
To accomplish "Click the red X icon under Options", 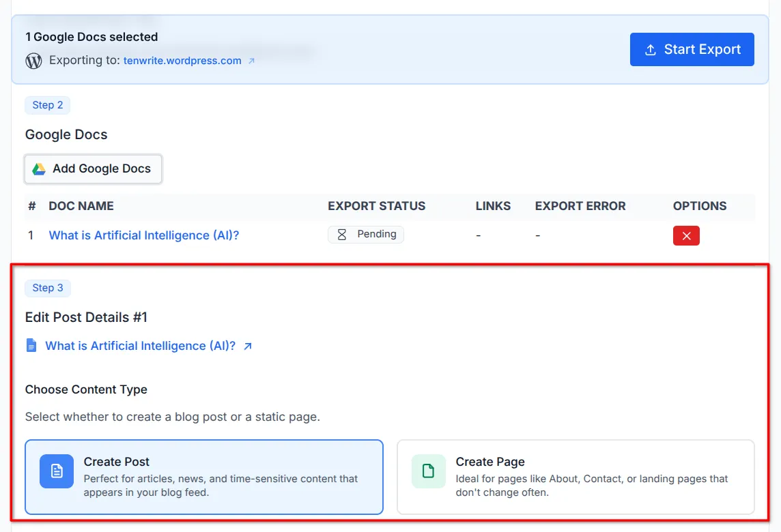I will (686, 235).
